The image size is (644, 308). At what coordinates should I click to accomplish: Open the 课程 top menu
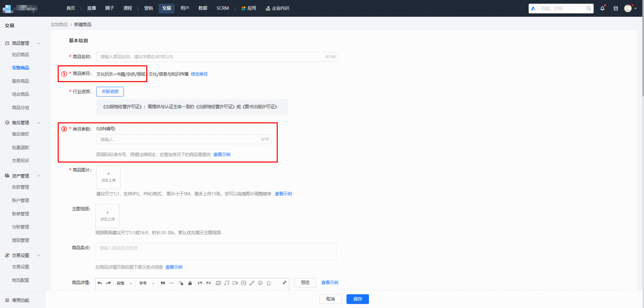coord(128,8)
